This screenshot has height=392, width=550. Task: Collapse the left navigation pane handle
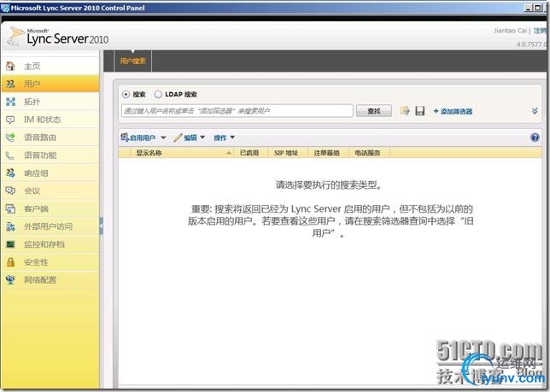coord(101,226)
